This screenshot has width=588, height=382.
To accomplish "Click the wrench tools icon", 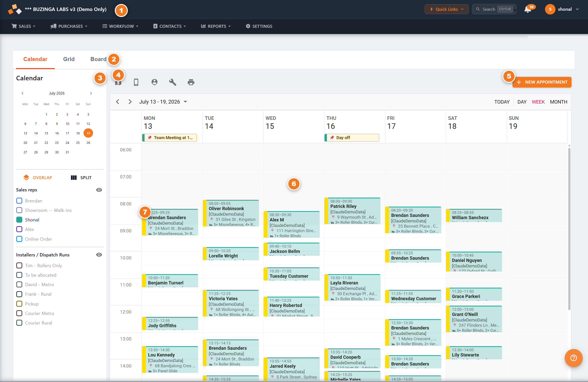I will pos(173,82).
